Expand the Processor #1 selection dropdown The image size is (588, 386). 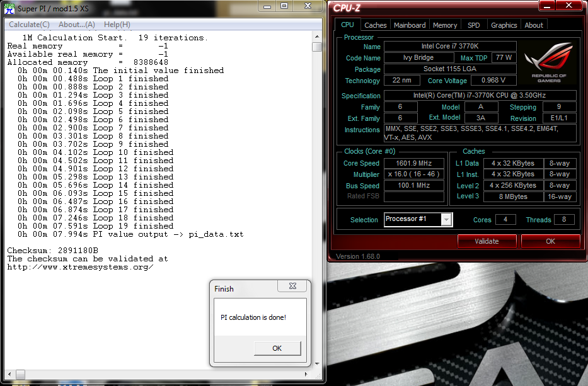[446, 220]
